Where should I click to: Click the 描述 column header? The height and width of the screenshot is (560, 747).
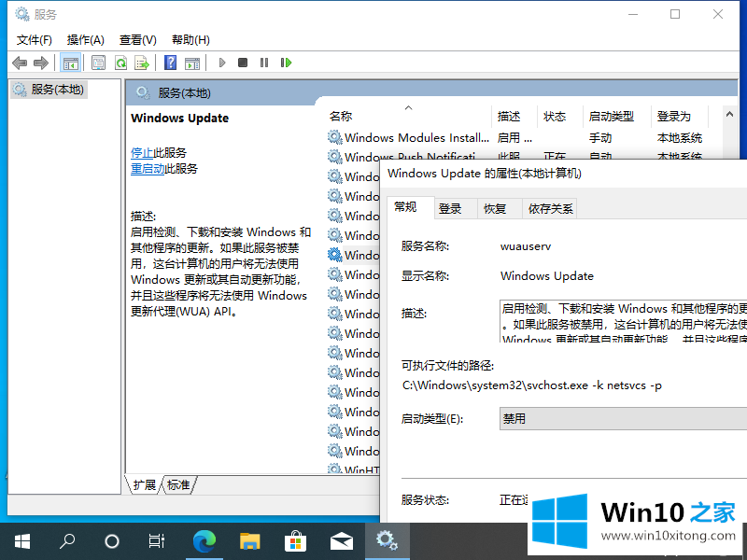coord(514,116)
